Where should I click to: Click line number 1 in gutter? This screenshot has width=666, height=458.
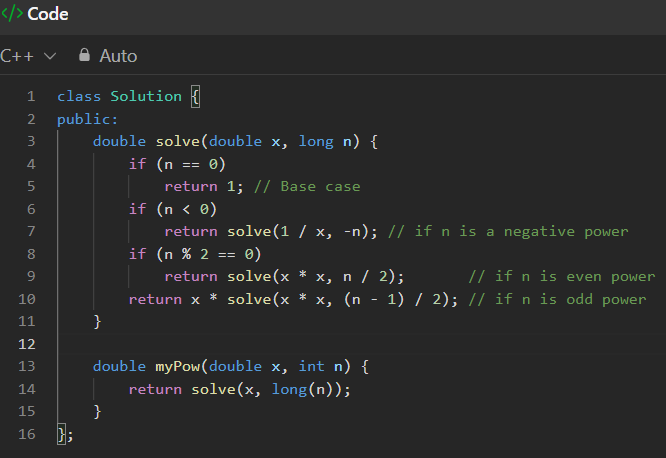coord(31,96)
